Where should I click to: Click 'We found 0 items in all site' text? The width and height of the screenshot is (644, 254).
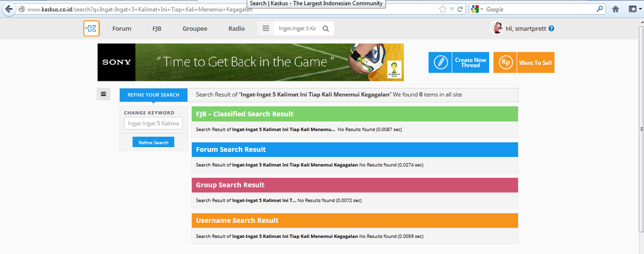[x=427, y=95]
